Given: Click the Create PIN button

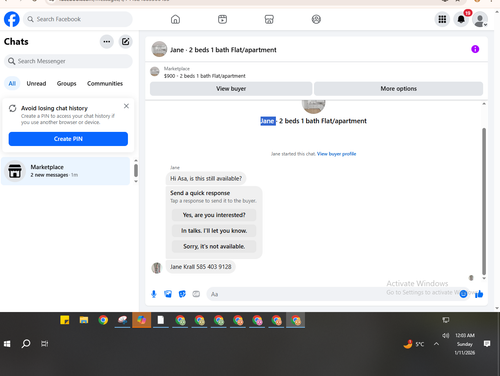Looking at the screenshot, I should click(x=68, y=139).
